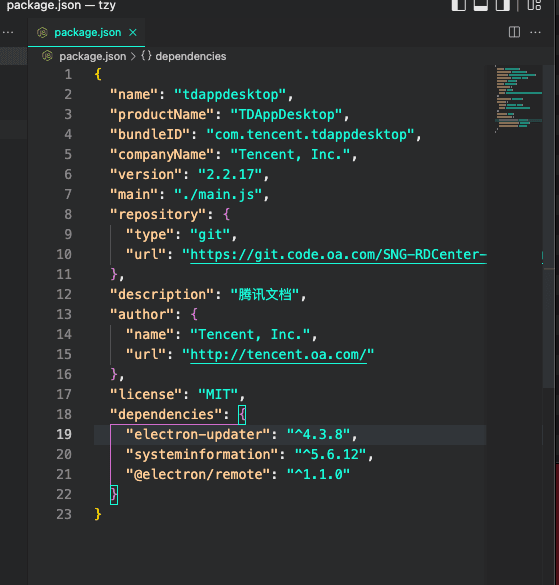
Task: Open the editor More Actions ellipsis
Action: point(535,32)
